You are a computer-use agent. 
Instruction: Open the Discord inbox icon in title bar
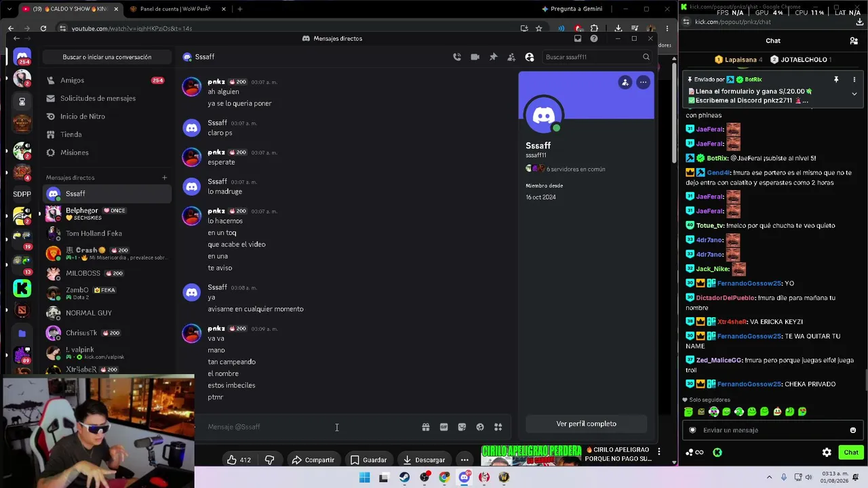coord(578,39)
